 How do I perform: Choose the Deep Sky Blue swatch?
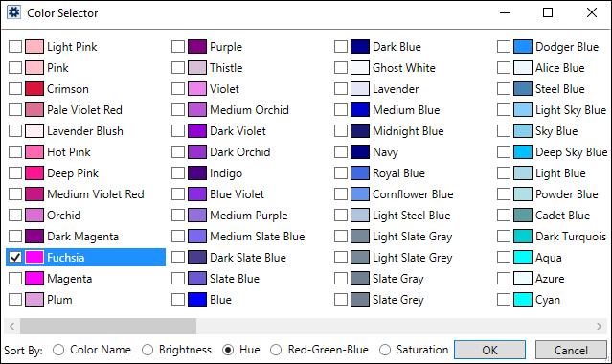(523, 152)
